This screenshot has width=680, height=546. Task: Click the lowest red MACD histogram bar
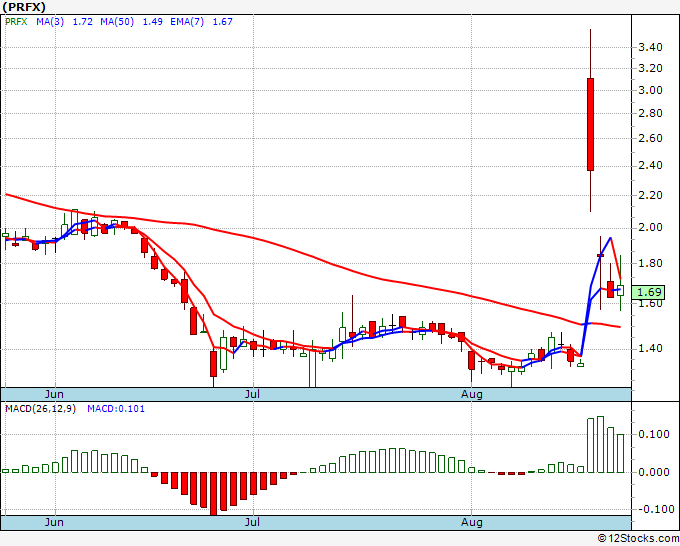[213, 494]
